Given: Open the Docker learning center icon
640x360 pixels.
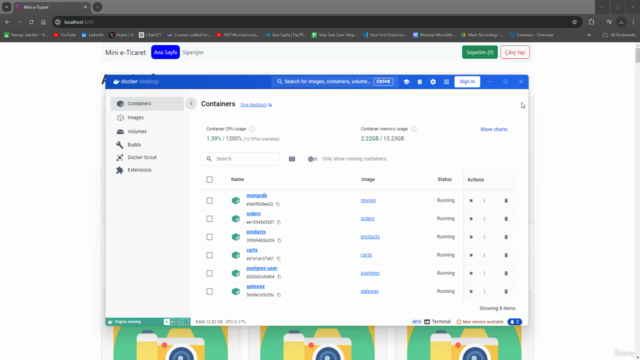Looking at the screenshot, I should tap(407, 82).
